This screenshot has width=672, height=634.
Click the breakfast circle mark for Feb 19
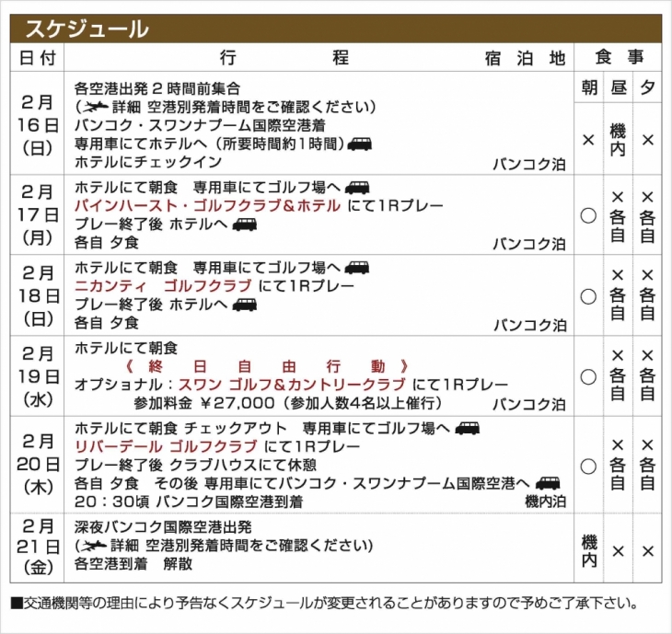click(588, 376)
